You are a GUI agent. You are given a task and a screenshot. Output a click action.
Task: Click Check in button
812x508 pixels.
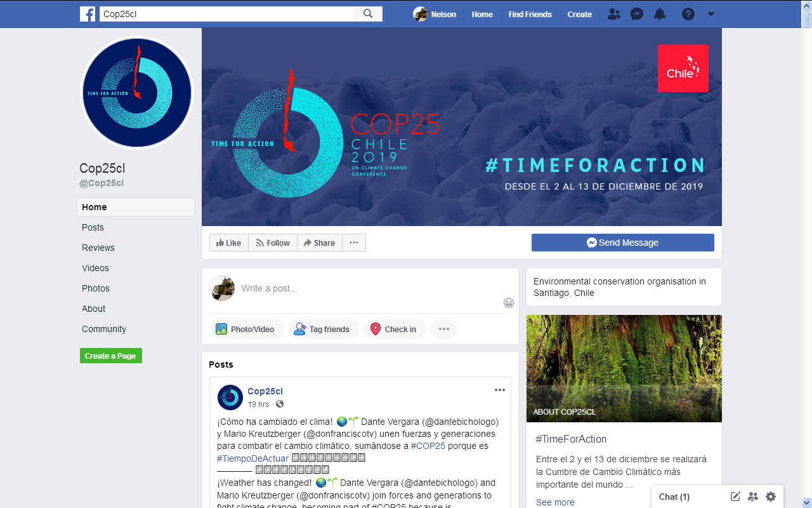click(394, 329)
